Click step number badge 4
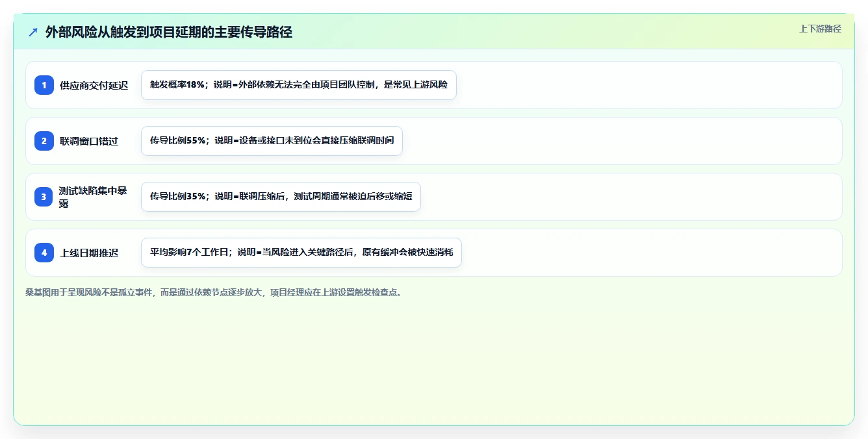868x439 pixels. pyautogui.click(x=44, y=253)
